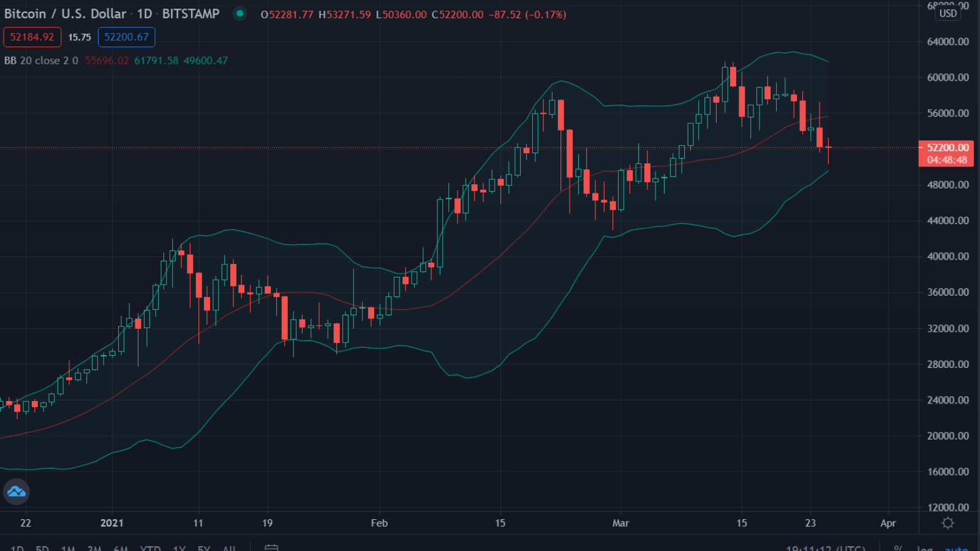980x551 pixels.
Task: Click the red sell price 52184.92
Action: point(32,37)
